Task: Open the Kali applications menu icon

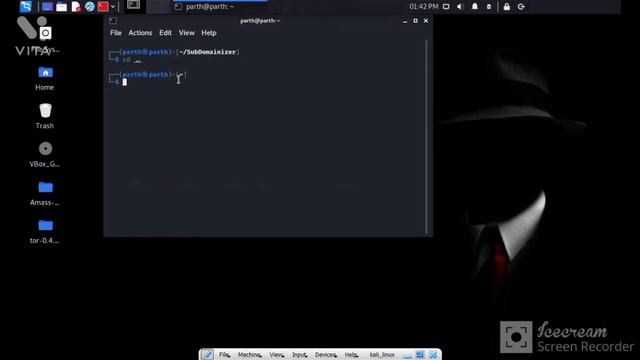Action: pyautogui.click(x=26, y=7)
